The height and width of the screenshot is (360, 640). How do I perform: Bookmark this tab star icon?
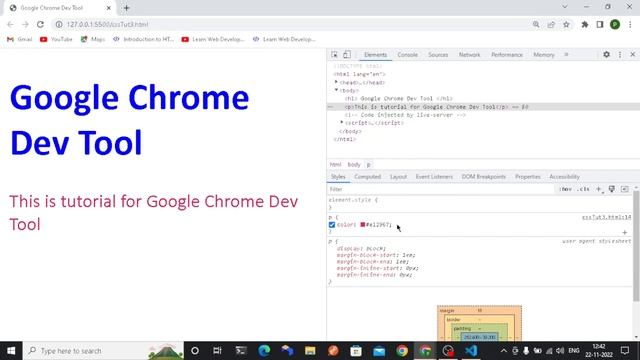tap(566, 24)
